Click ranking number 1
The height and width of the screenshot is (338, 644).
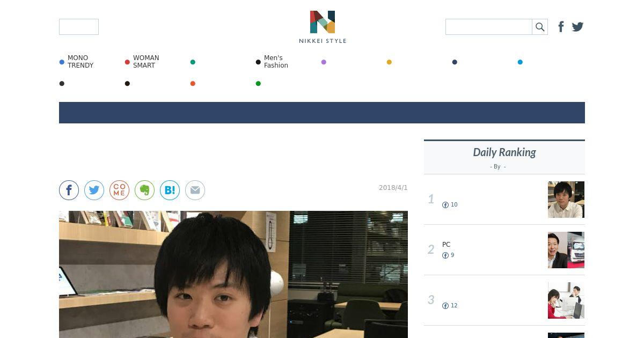(431, 200)
